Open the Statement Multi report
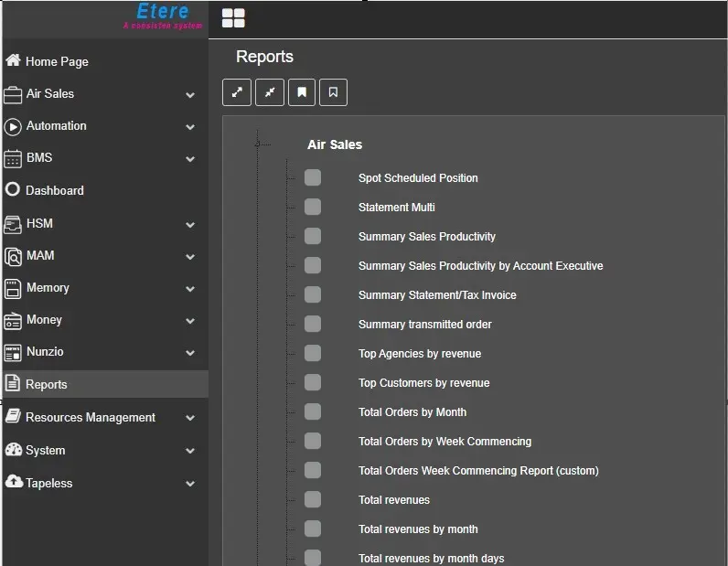 (x=396, y=208)
